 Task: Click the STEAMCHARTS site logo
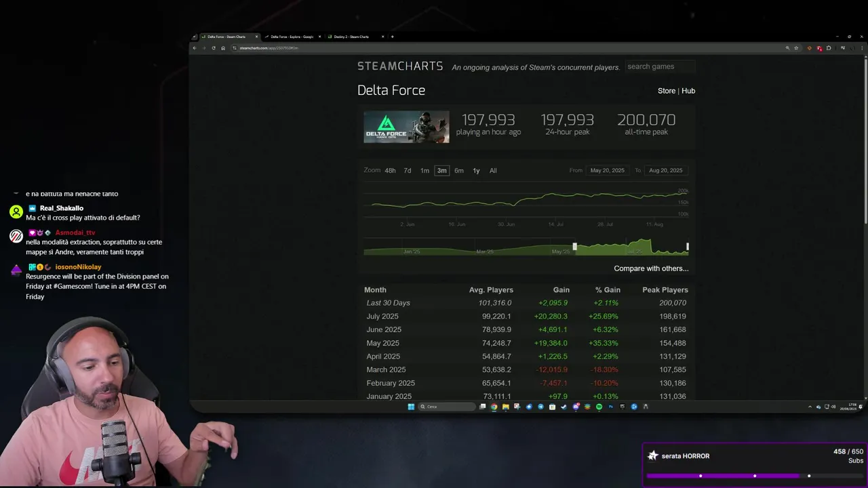coord(400,66)
